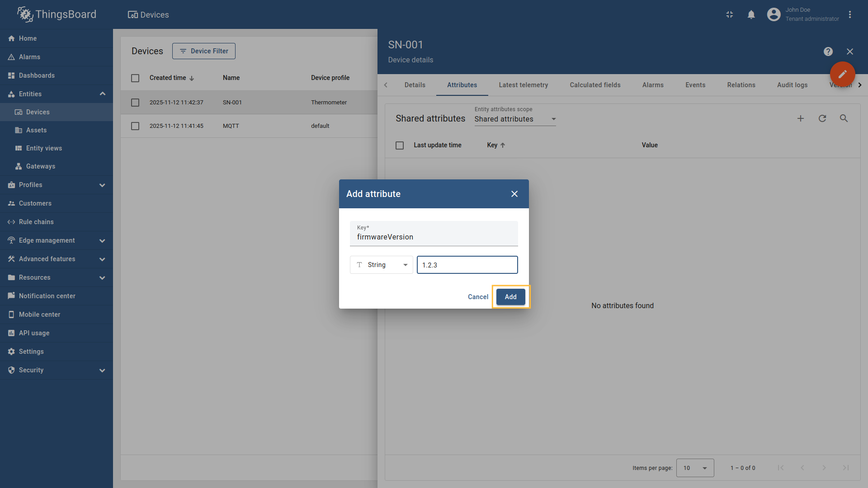Image resolution: width=868 pixels, height=488 pixels.
Task: Switch to the Latest telemetry tab
Action: [x=523, y=85]
